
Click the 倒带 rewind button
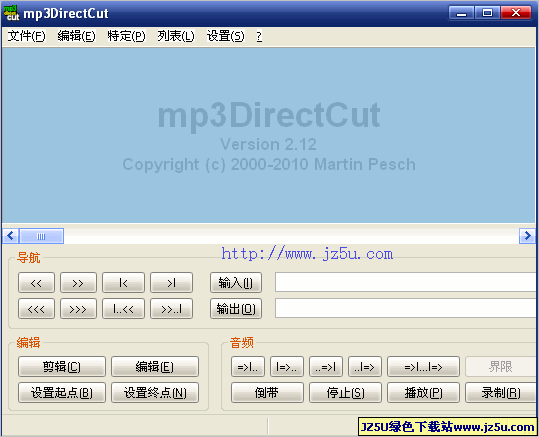267,392
